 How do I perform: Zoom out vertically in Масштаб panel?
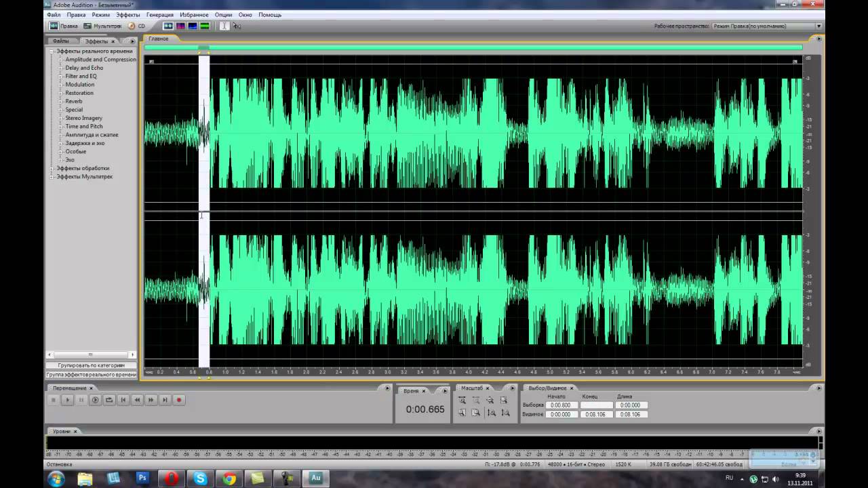[505, 412]
